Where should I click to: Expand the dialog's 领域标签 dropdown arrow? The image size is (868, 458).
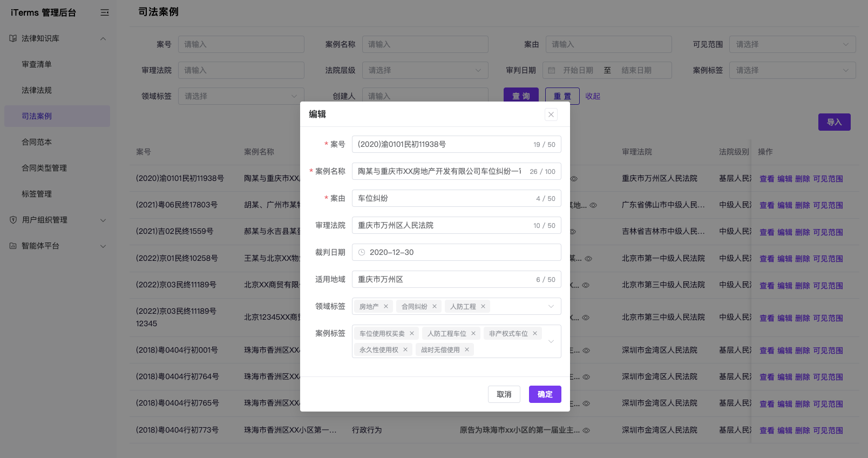point(551,306)
